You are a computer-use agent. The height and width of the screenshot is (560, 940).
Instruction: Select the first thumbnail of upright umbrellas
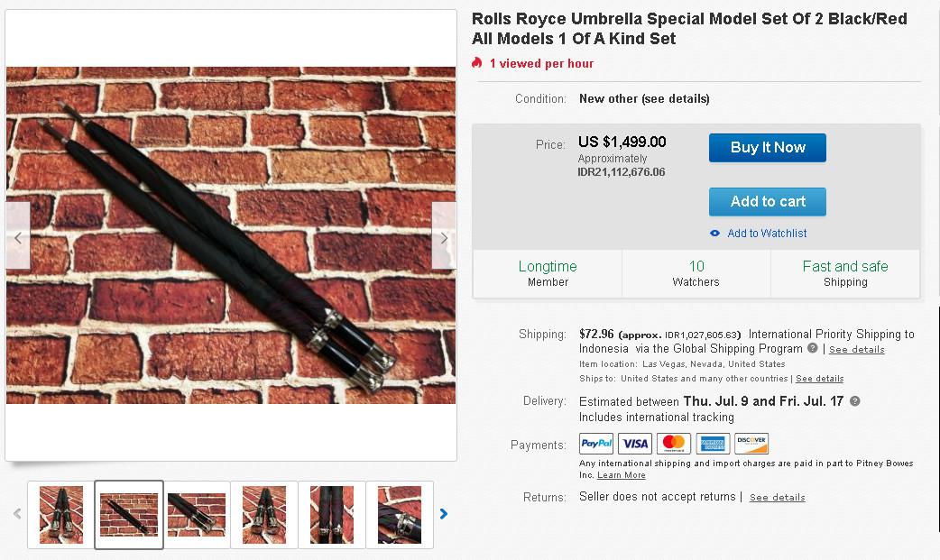coord(61,514)
